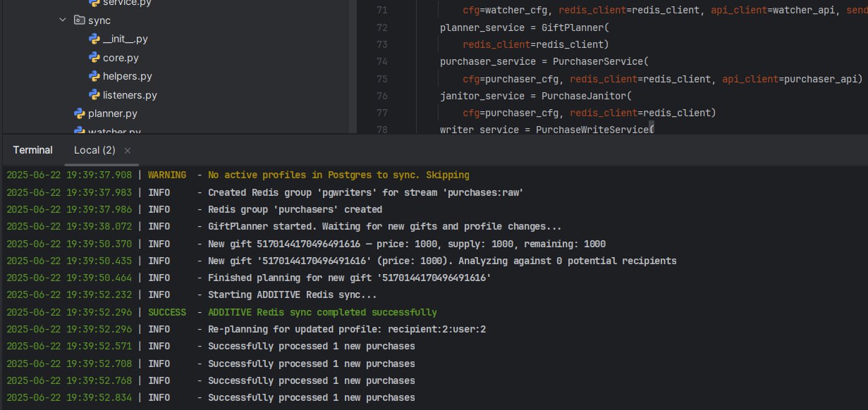Open listeners.py file
Screen dimensions: 868x410
130,94
